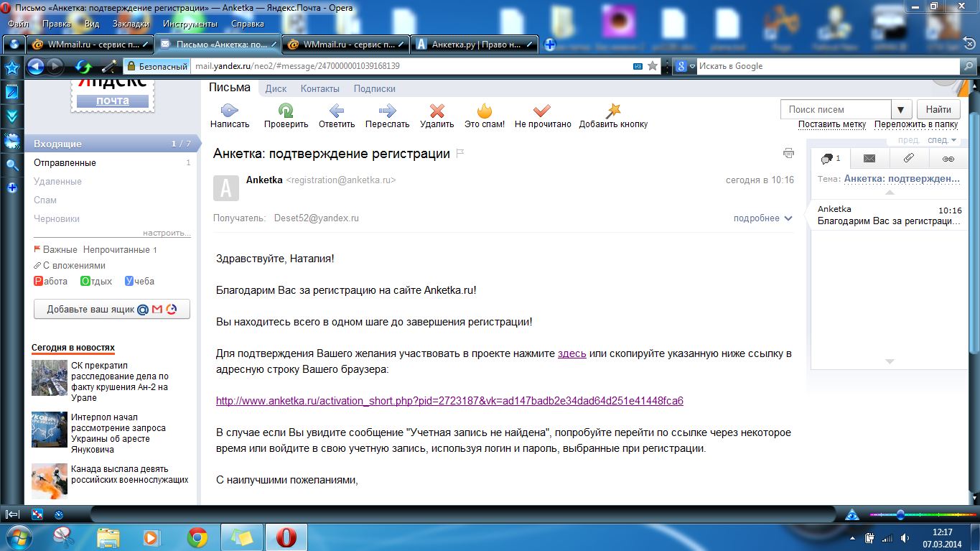Open a new tab with the plus button
The height and width of the screenshot is (551, 980).
coord(550,45)
